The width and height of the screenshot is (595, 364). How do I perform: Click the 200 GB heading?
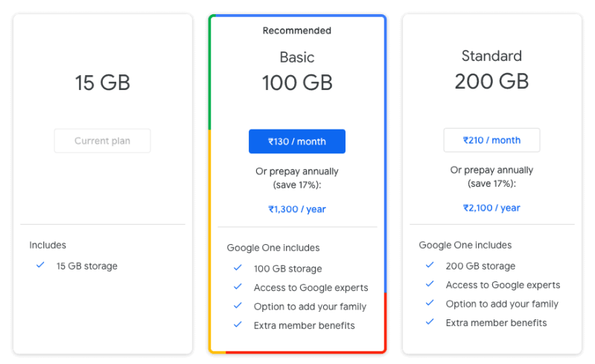point(491,81)
